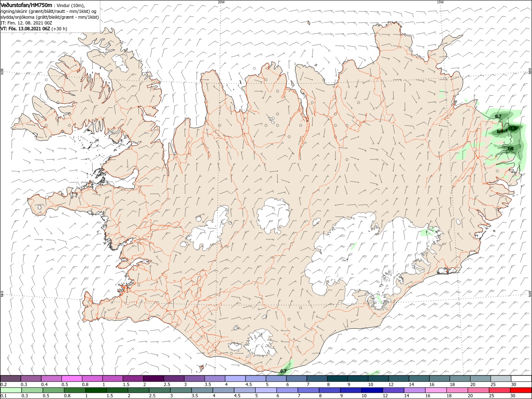The height and width of the screenshot is (399, 532).
Task: Select the grey-green rain swatch starting at 3
Action: click(x=181, y=390)
